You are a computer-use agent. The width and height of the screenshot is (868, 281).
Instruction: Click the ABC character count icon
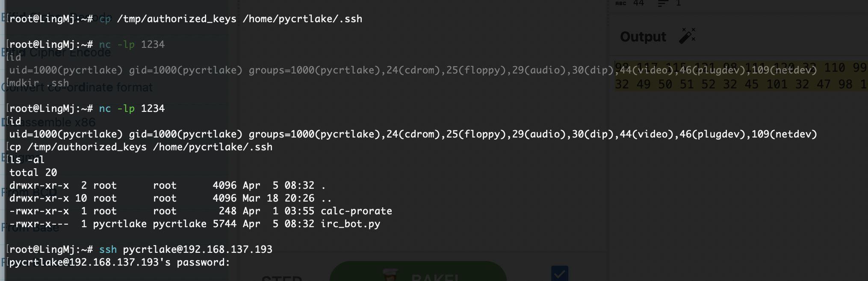621,3
